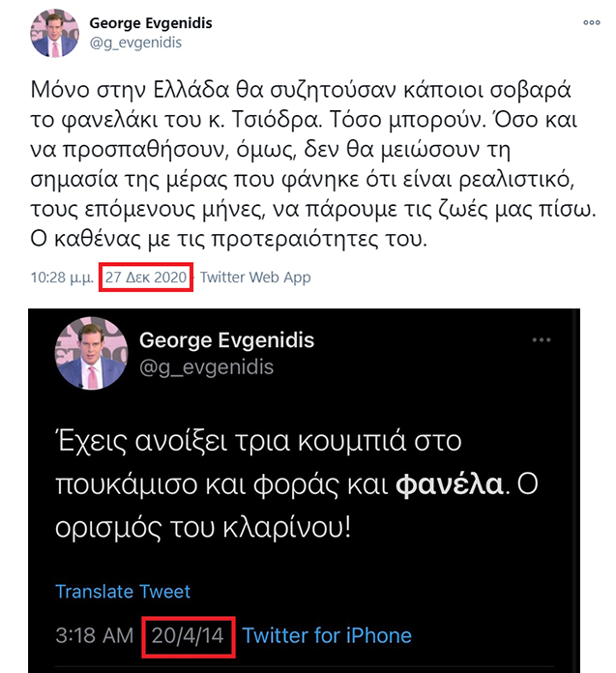Click the 27 Δεκ 2020 date stamp
This screenshot has height=673, width=616.
tap(146, 278)
